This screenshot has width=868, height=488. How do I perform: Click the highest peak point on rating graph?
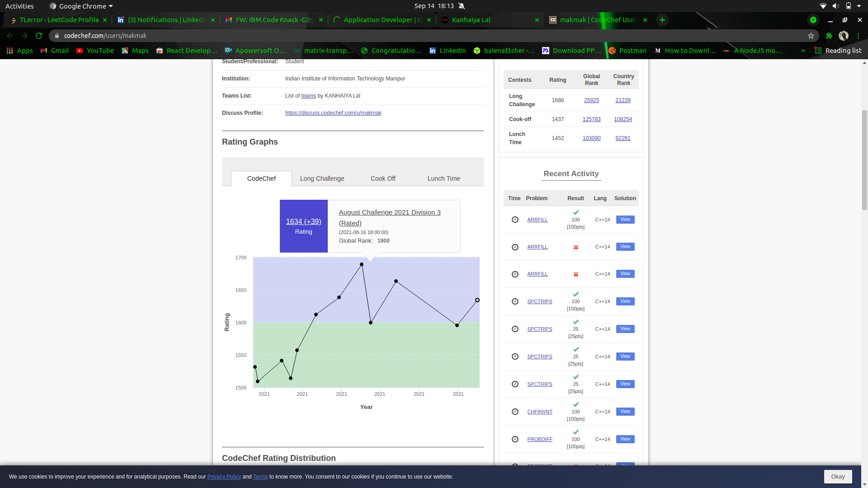pyautogui.click(x=362, y=264)
